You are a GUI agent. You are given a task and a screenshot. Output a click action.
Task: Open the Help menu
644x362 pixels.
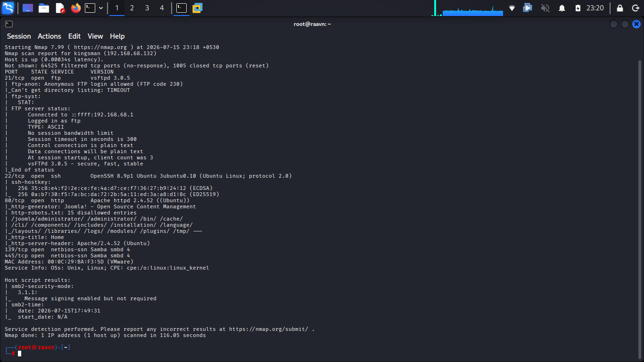(x=117, y=36)
